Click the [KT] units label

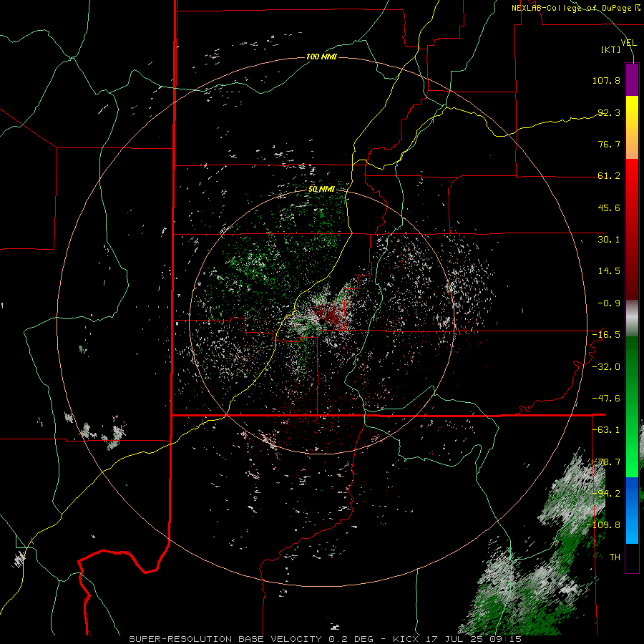click(611, 49)
